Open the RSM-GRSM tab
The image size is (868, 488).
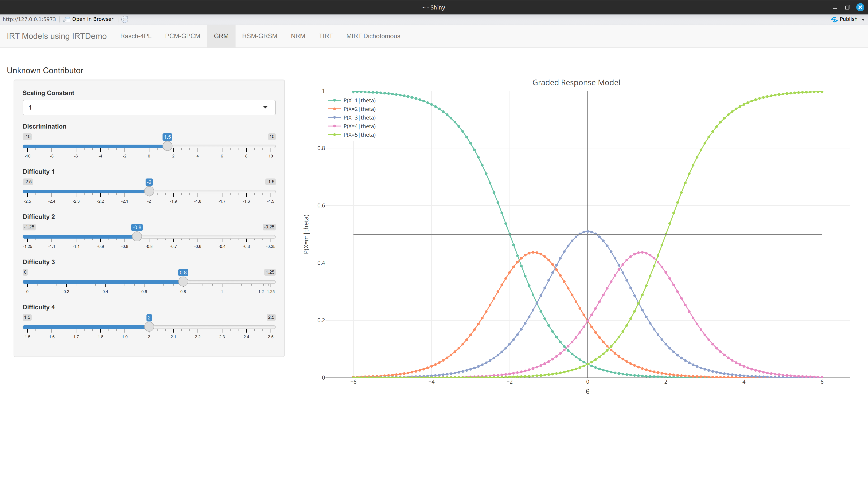(259, 36)
